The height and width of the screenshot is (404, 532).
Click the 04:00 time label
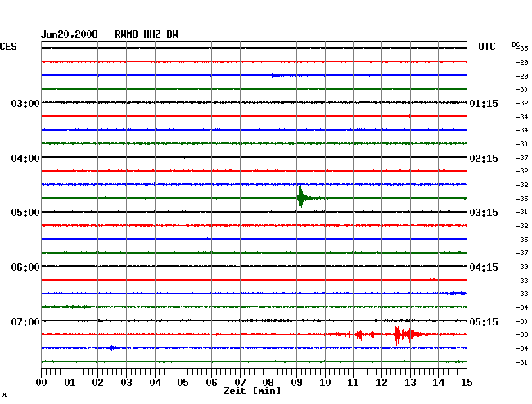25,159
